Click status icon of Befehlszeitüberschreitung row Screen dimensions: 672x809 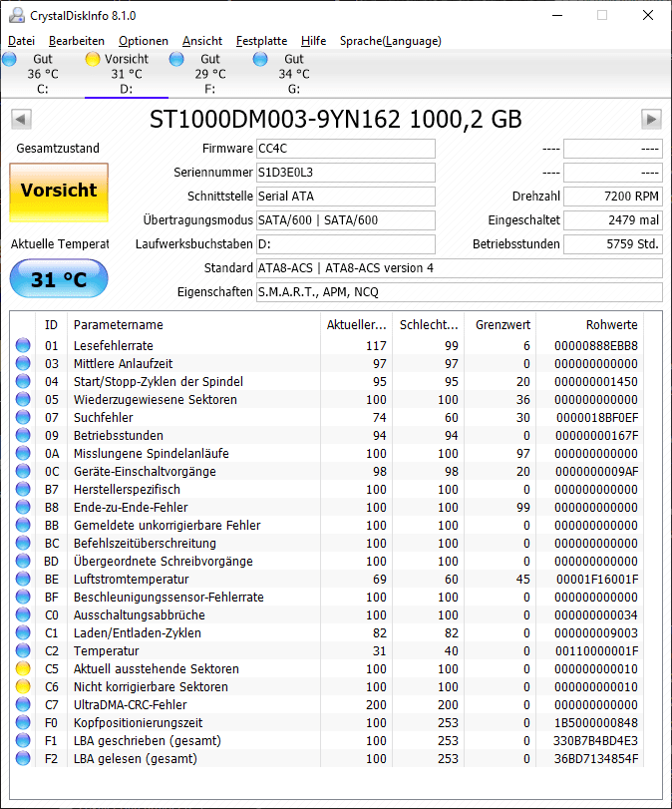[x=23, y=543]
